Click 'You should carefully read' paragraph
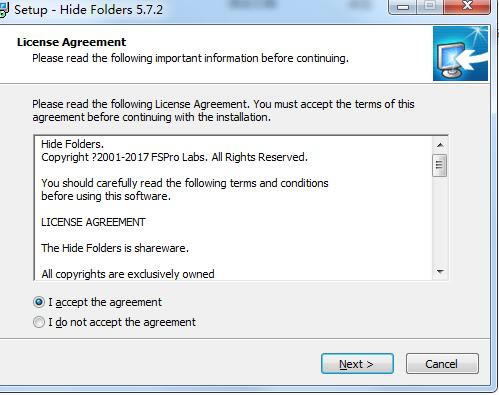This screenshot has height=395, width=499. tap(185, 189)
